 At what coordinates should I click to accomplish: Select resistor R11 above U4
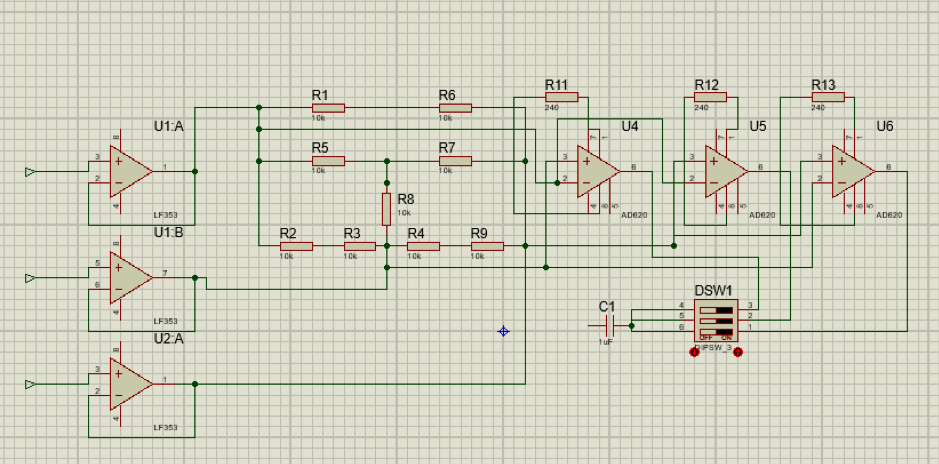tap(562, 97)
